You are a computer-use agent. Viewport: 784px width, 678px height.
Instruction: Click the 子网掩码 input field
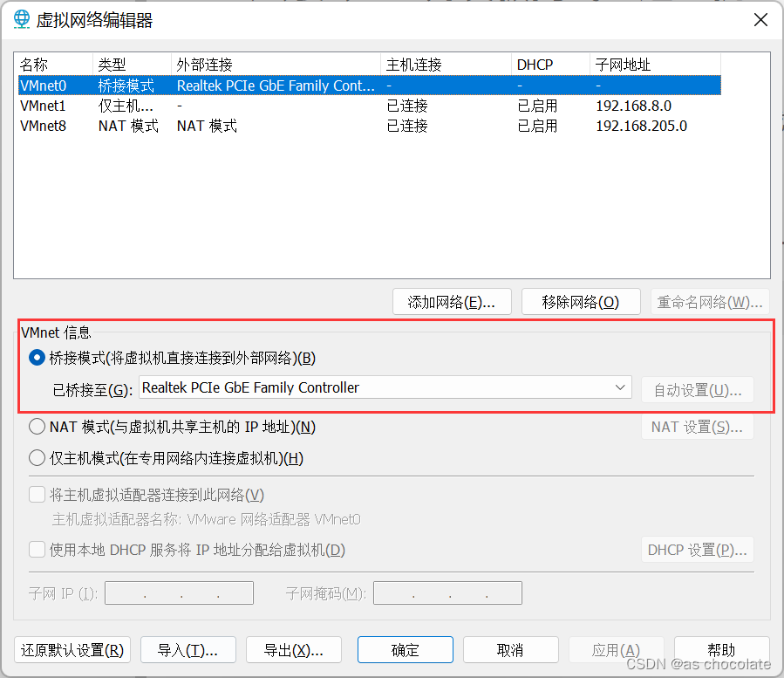447,593
